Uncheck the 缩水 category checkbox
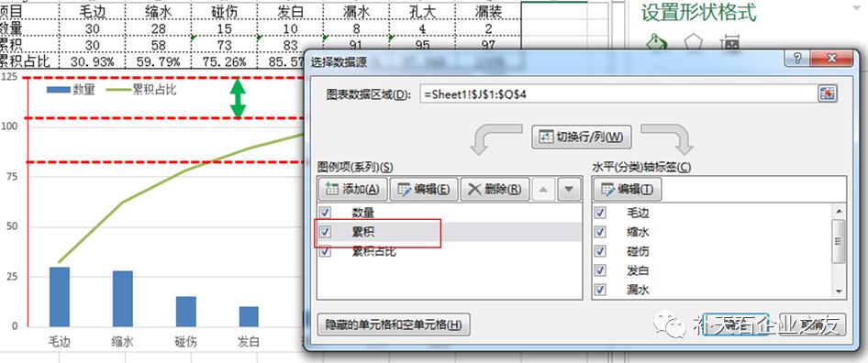 601,232
